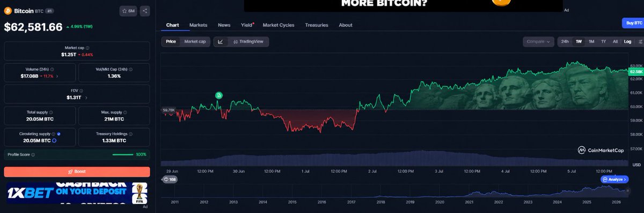The image size is (644, 213).
Task: Open the News tab
Action: point(224,25)
